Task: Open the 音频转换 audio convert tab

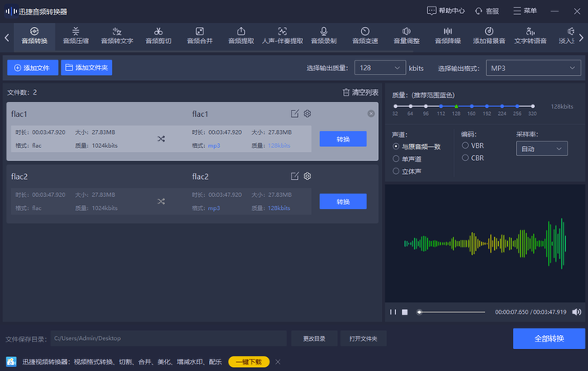Action: coord(34,36)
